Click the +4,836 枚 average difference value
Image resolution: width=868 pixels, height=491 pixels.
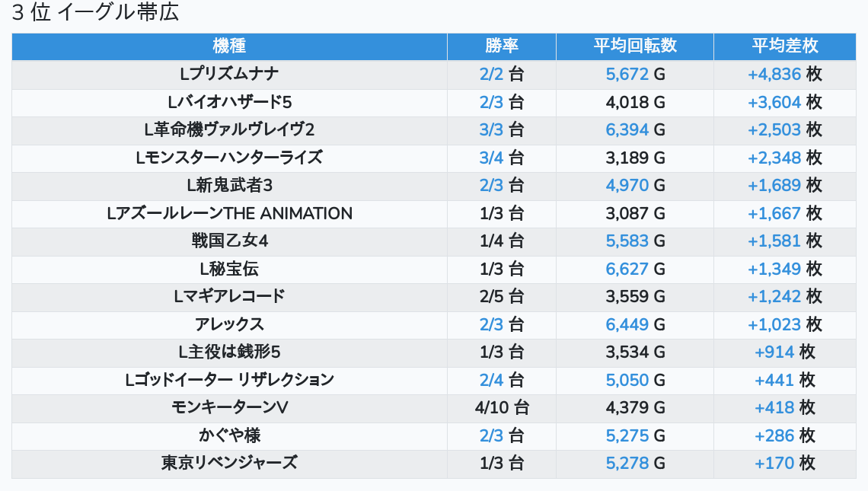(x=784, y=74)
